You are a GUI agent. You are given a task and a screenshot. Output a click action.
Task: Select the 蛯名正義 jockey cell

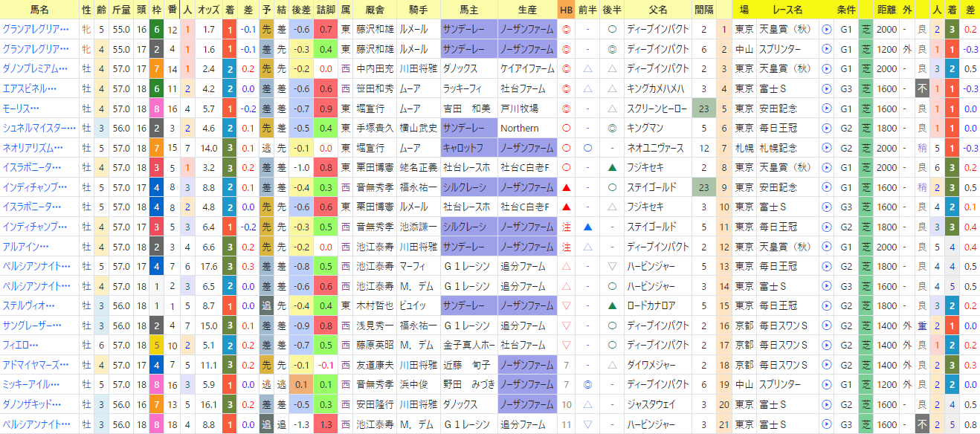(418, 167)
